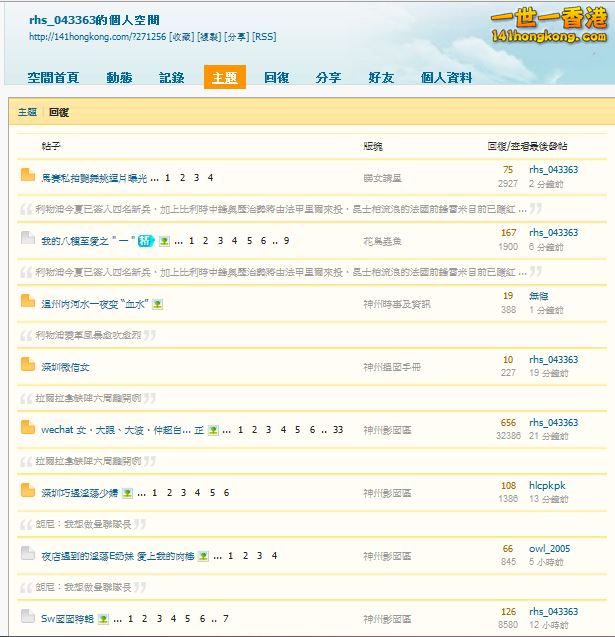615x637 pixels.
Task: Click the reply count 656 on wechat 女 row
Action: [x=508, y=422]
